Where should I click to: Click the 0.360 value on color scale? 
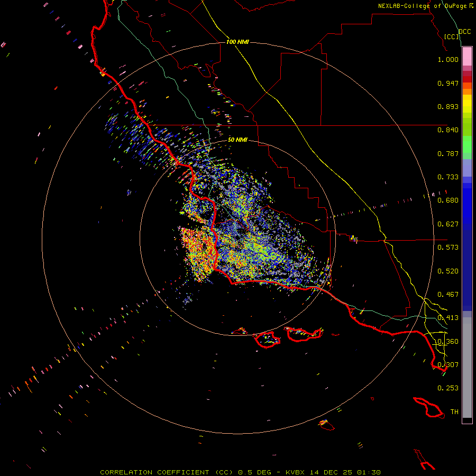(x=448, y=342)
